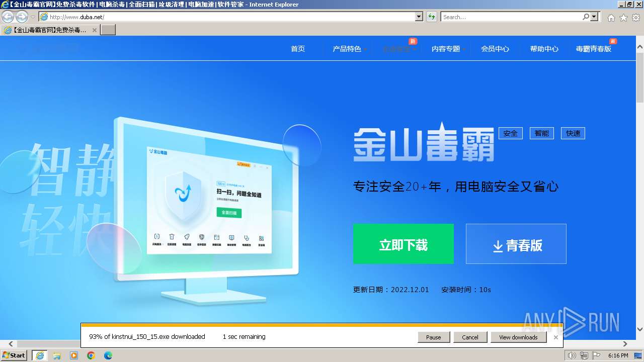The image size is (644, 362).
Task: Open File Explorer taskbar icon
Action: point(57,355)
